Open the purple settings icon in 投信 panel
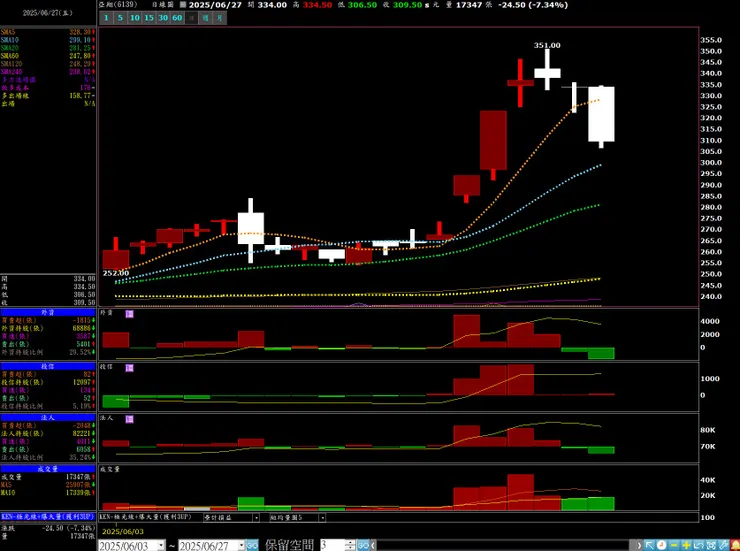Screen dimensions: 740x551 (x=129, y=367)
